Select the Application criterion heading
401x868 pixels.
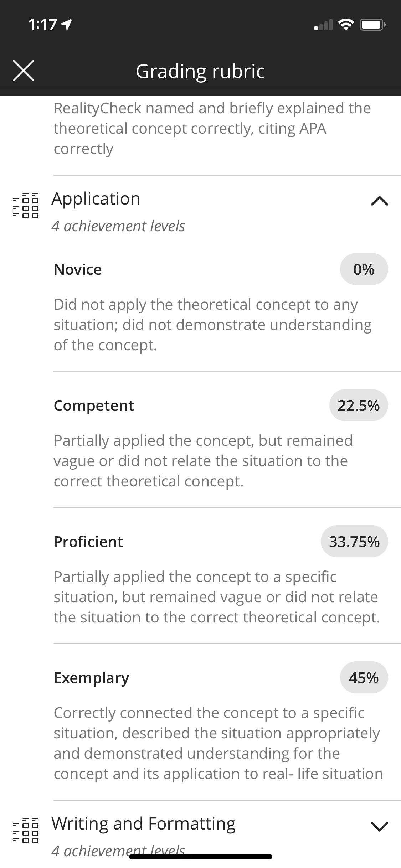tap(96, 198)
